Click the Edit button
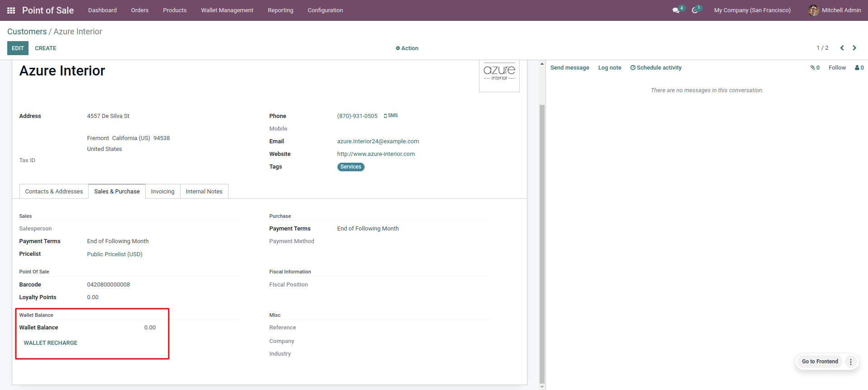The height and width of the screenshot is (390, 868). click(x=18, y=48)
